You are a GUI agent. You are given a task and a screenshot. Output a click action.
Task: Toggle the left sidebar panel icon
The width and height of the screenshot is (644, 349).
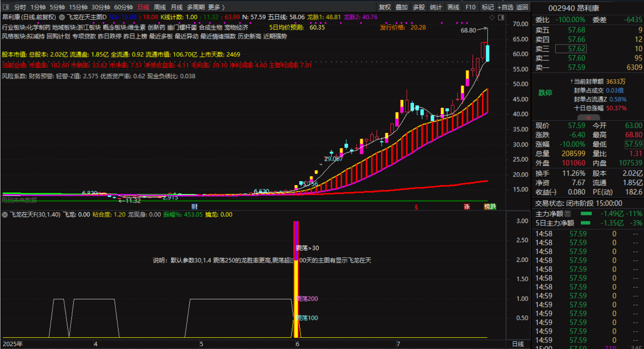click(6, 7)
